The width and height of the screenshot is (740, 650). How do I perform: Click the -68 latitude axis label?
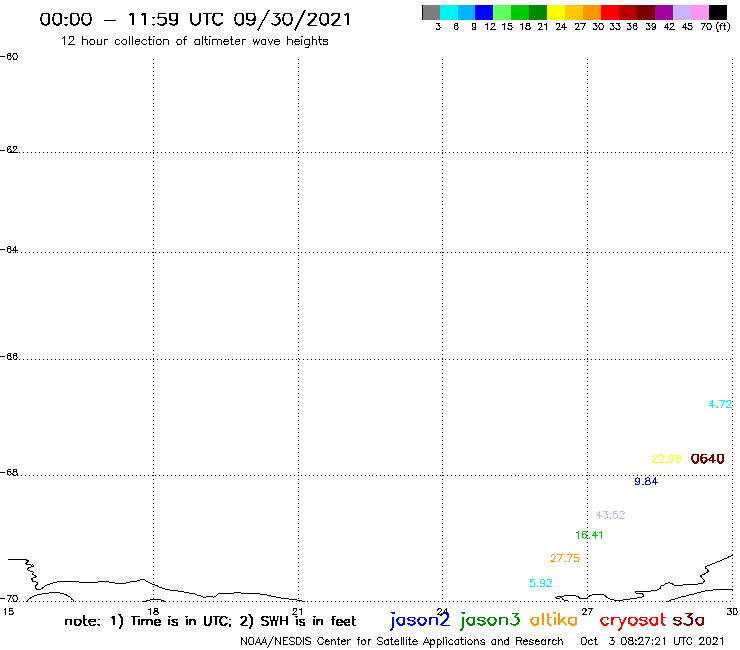[x=9, y=473]
